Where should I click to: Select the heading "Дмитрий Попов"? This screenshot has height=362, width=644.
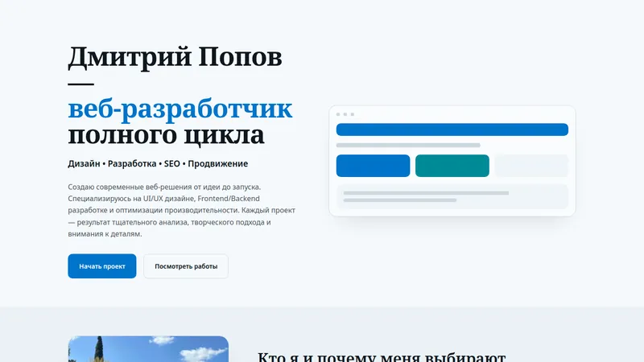coord(175,57)
